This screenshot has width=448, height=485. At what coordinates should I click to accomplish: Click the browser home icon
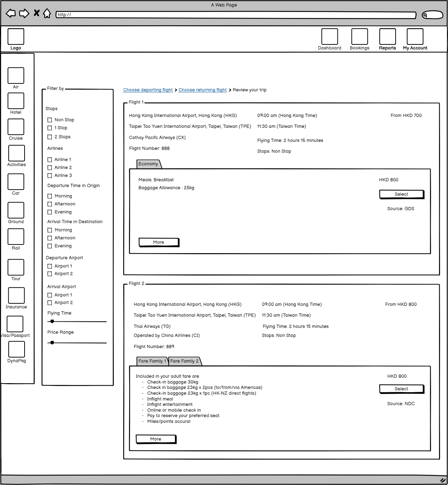(x=47, y=14)
